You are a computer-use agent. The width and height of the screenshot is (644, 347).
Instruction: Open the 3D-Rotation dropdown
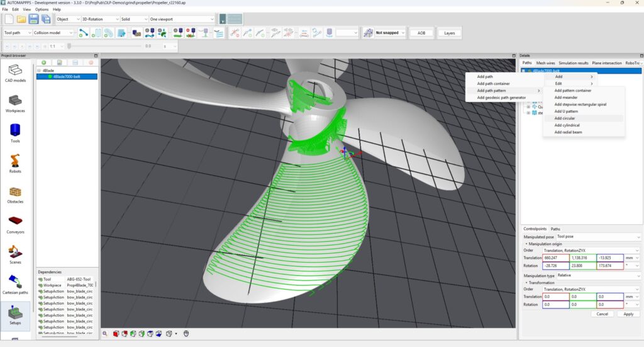tap(100, 19)
